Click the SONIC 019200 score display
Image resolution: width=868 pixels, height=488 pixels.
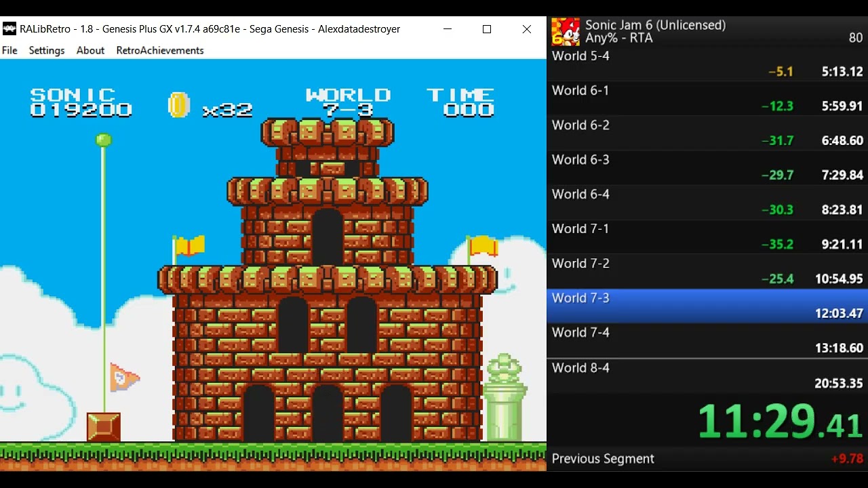[80, 102]
